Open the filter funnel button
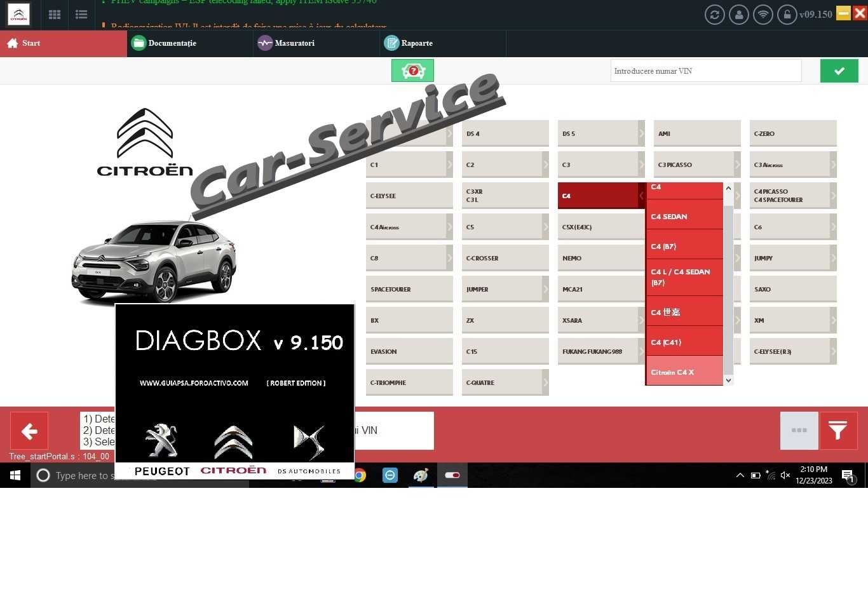 click(838, 431)
